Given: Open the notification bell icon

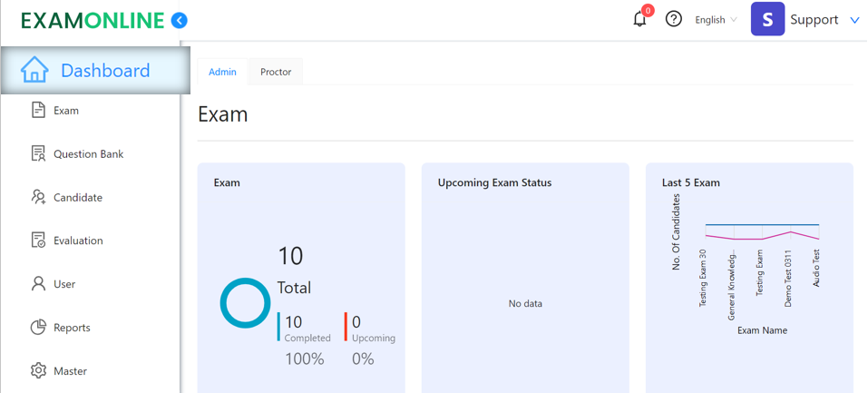Looking at the screenshot, I should (x=640, y=19).
